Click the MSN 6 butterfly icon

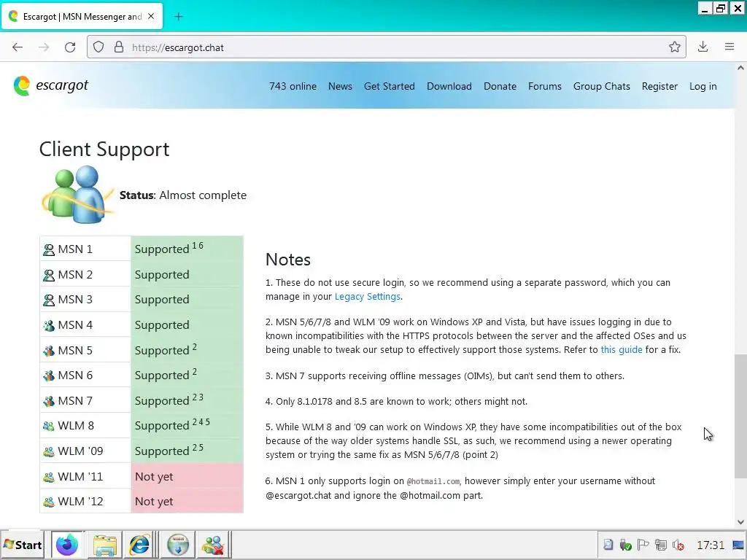click(49, 376)
